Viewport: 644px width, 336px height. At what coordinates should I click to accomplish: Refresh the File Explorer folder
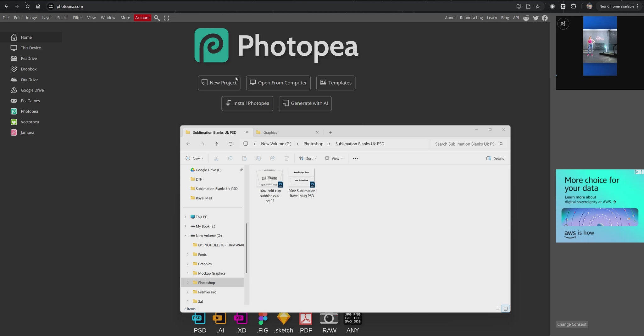[230, 144]
